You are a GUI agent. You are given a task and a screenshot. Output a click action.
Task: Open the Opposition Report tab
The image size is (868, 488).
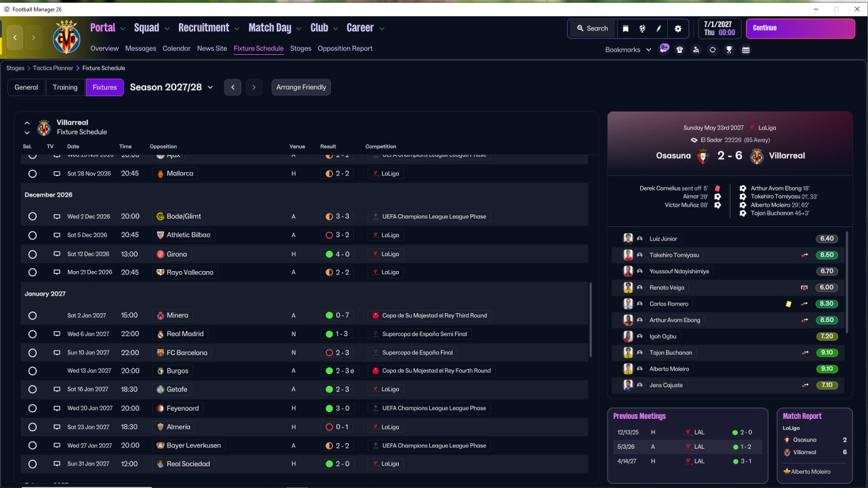click(345, 49)
